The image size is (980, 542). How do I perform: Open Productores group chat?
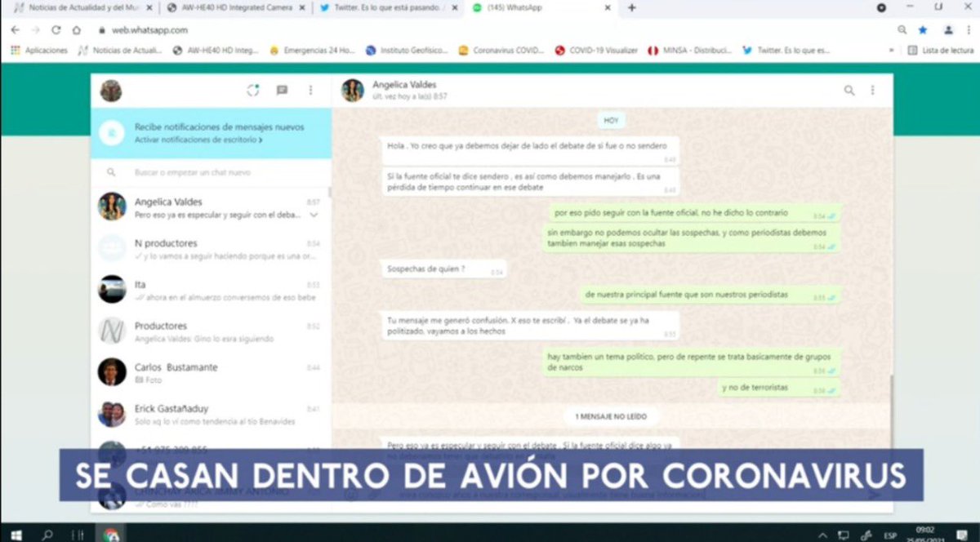pos(211,331)
